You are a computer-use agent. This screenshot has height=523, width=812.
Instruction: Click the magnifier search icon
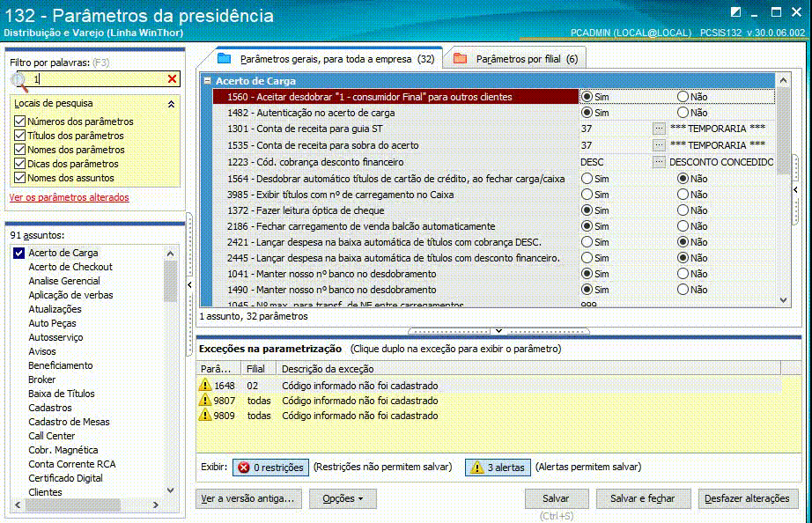(x=19, y=81)
